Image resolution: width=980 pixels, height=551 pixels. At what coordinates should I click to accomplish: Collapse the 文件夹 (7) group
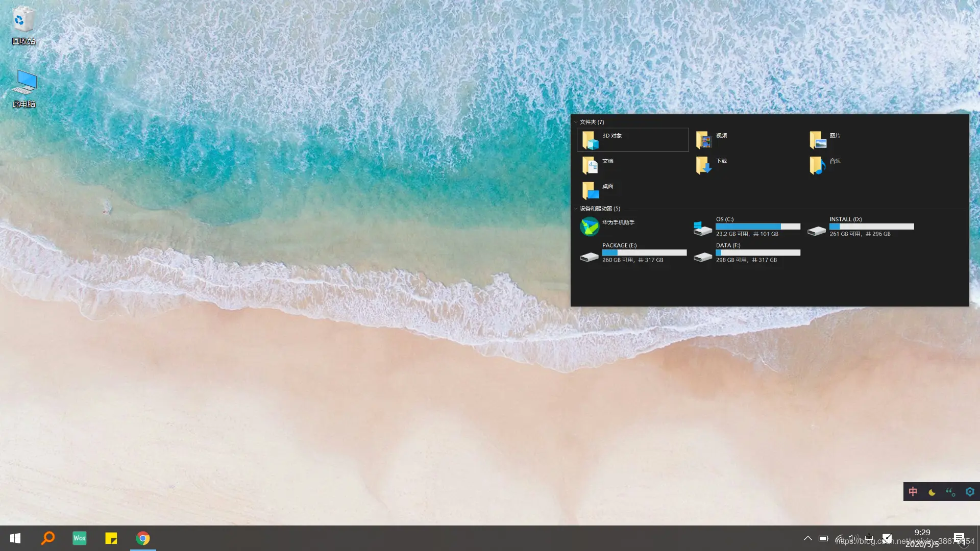[576, 122]
